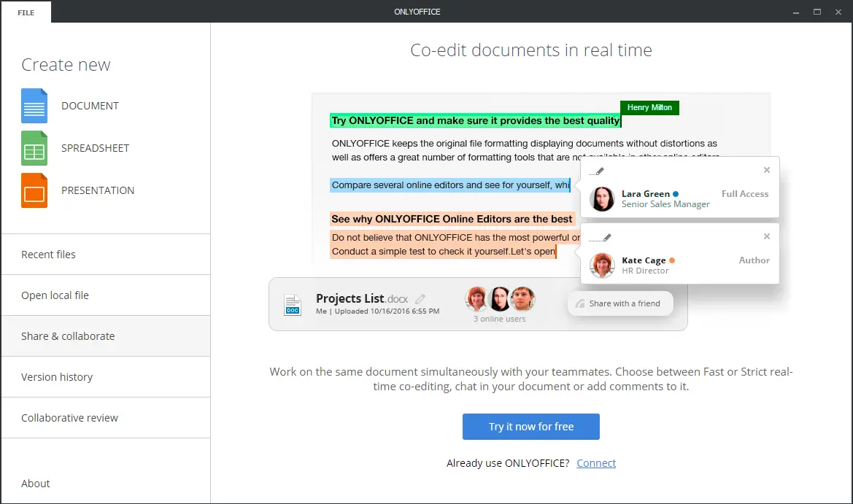The width and height of the screenshot is (853, 504).
Task: Open Collaborative review section
Action: click(106, 417)
